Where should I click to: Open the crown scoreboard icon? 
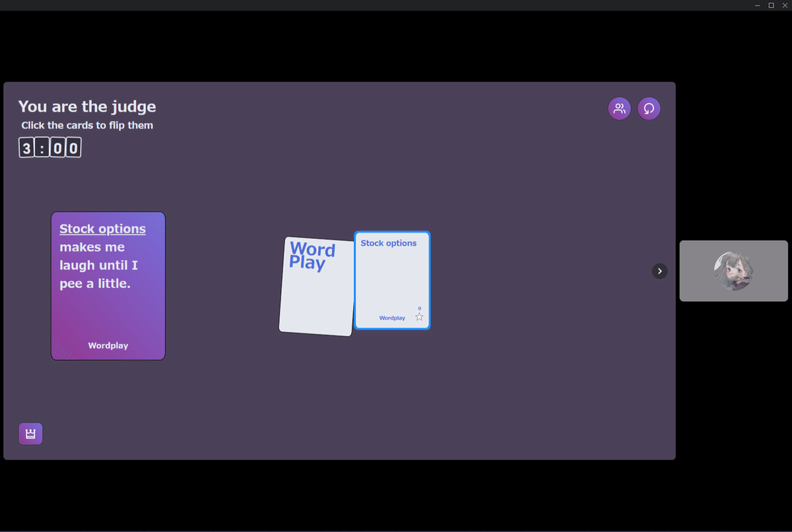[30, 434]
